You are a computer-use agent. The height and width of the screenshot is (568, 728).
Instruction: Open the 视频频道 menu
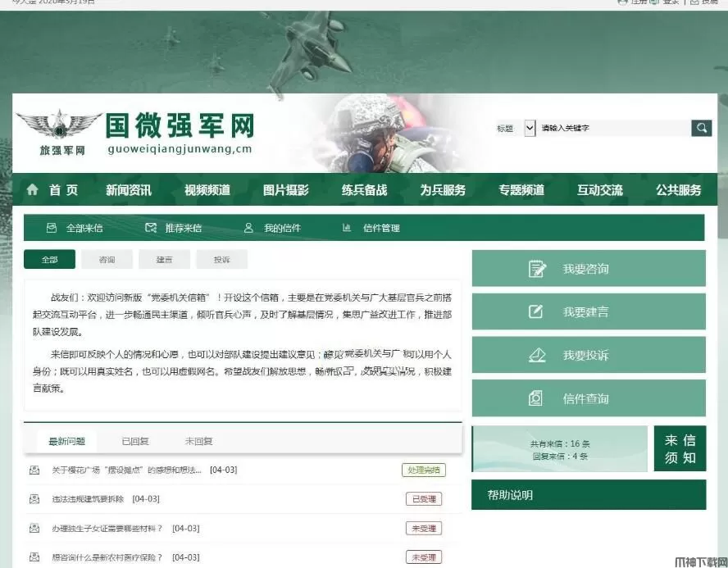tap(207, 190)
